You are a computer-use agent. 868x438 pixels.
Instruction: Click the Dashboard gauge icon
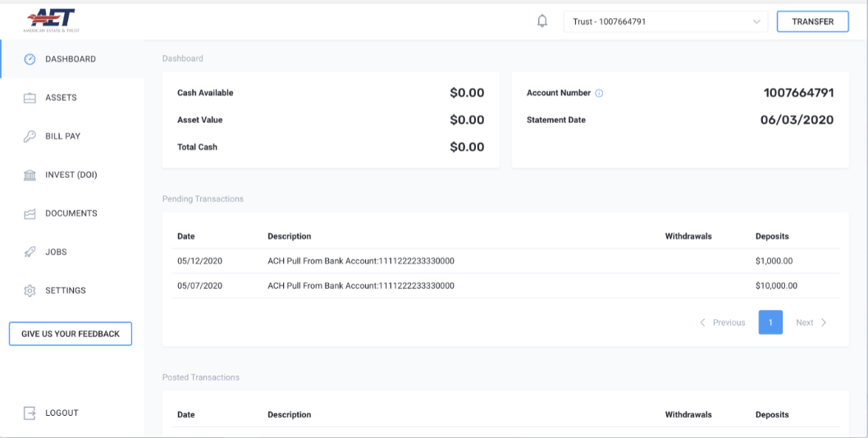pyautogui.click(x=30, y=59)
